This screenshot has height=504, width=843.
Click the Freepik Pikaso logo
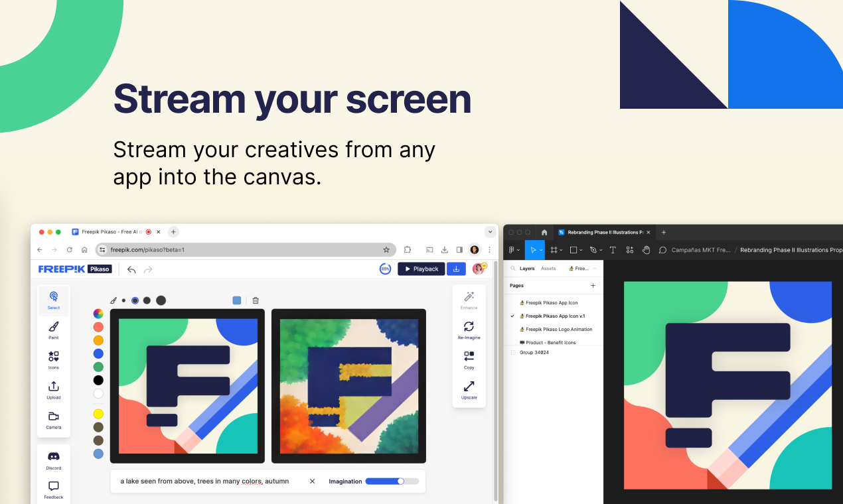(75, 269)
